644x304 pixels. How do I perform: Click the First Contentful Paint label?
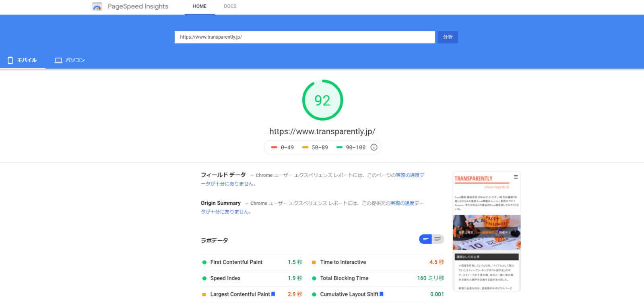(236, 262)
